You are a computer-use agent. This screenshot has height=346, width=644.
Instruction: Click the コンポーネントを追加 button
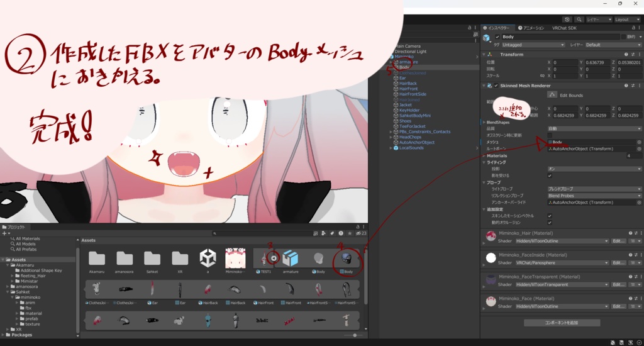(x=562, y=323)
